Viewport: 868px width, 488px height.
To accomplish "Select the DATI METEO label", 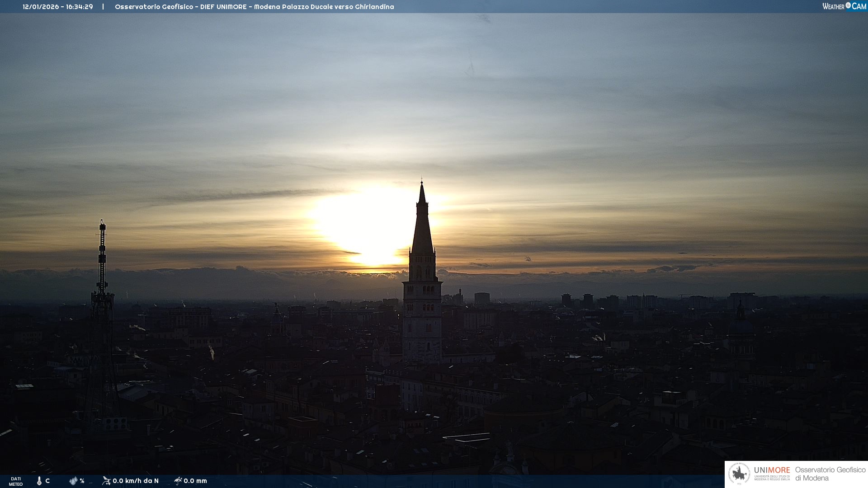I will [16, 481].
